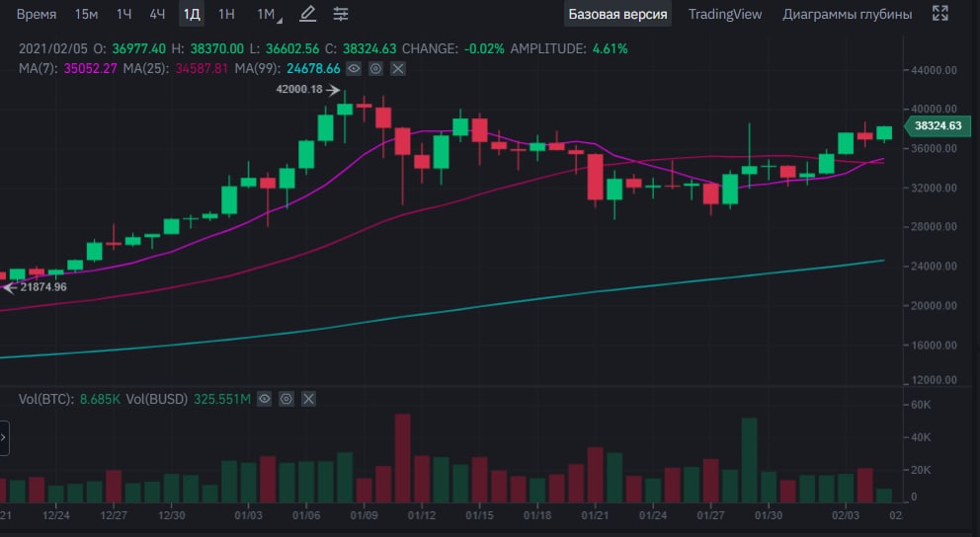The image size is (980, 537).
Task: Click the 42000.18 high price marker
Action: (x=299, y=89)
